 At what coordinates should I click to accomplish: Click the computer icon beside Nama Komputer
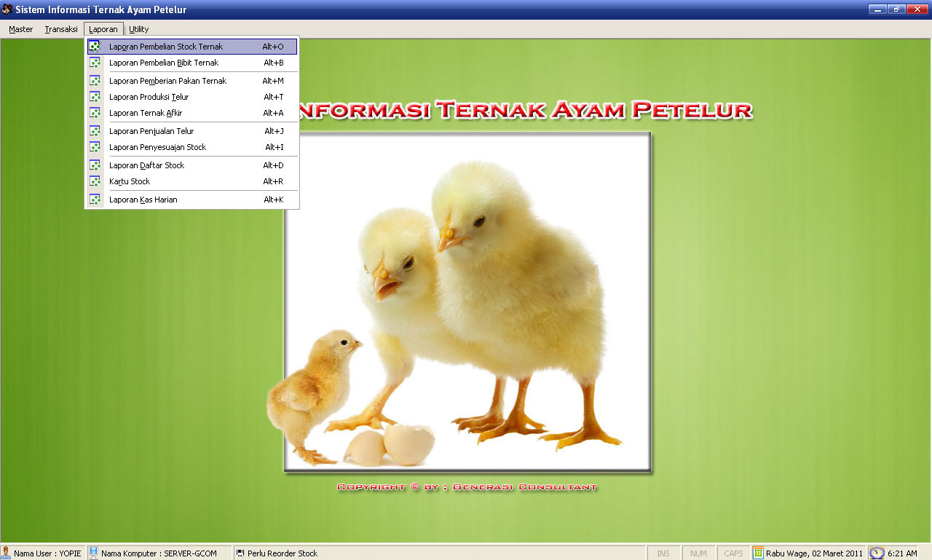[93, 553]
